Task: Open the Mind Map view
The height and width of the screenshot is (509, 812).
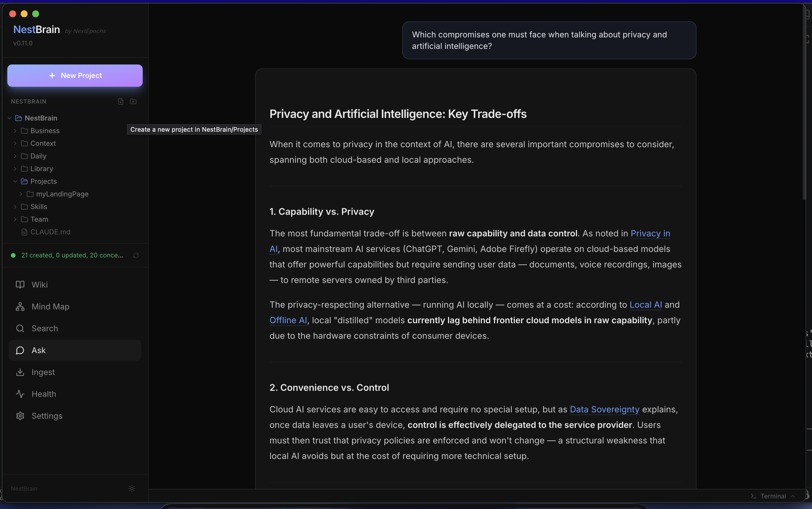Action: coord(51,307)
